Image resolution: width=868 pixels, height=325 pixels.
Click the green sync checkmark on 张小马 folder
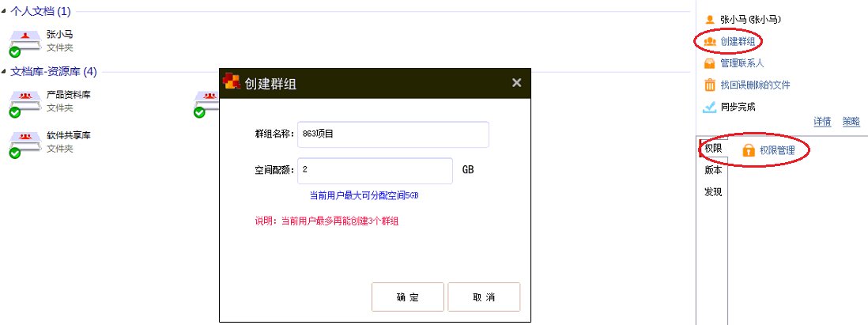tap(15, 52)
